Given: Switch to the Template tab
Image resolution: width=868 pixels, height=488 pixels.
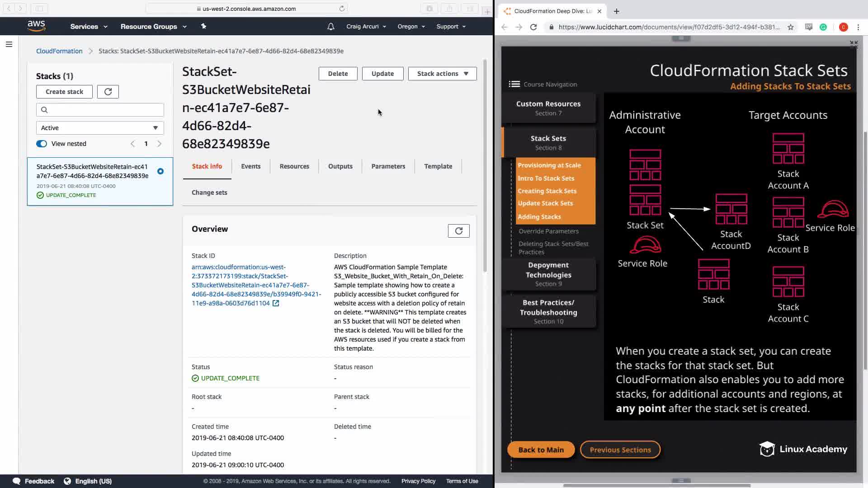Looking at the screenshot, I should tap(438, 166).
